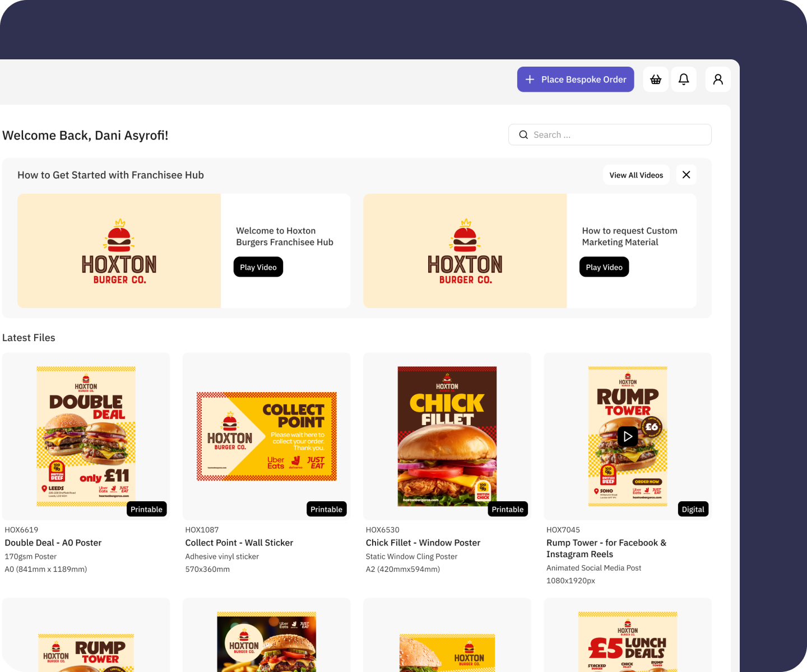This screenshot has height=672, width=807.
Task: Open second-row Rump Tower banner thumbnail
Action: [86, 653]
